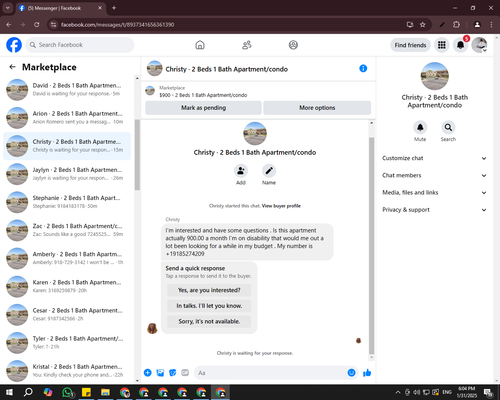Open Christy's avatar beside quick responses
Image resolution: width=500 pixels, height=400 pixels.
tap(152, 328)
